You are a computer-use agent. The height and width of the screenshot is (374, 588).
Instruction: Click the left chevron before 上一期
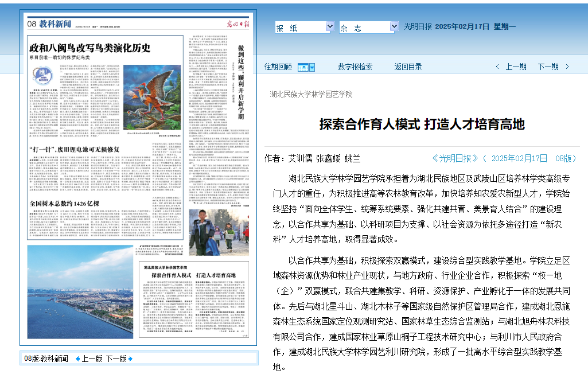497,67
